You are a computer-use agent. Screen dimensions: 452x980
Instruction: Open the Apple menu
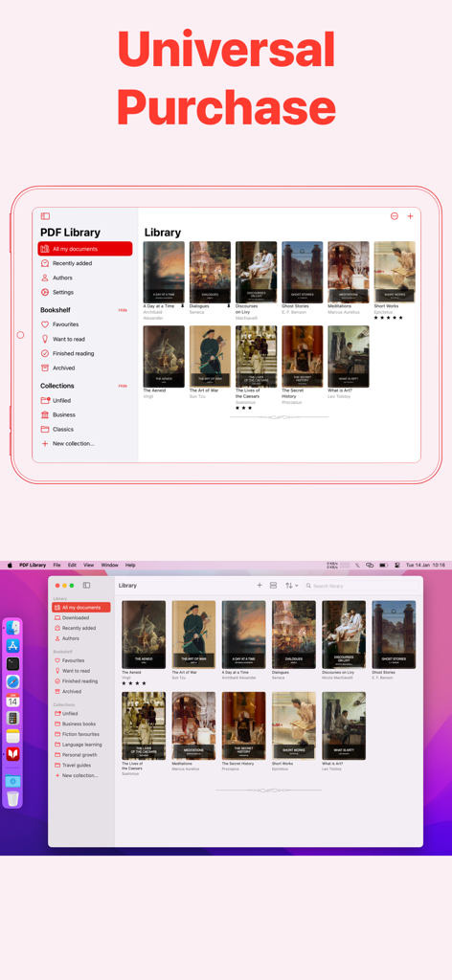pos(10,565)
